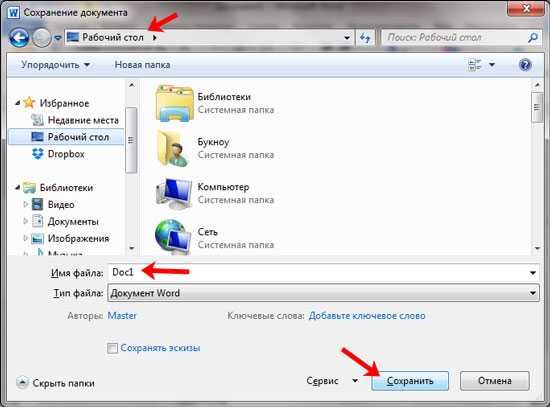Click the Отмена button

(495, 381)
